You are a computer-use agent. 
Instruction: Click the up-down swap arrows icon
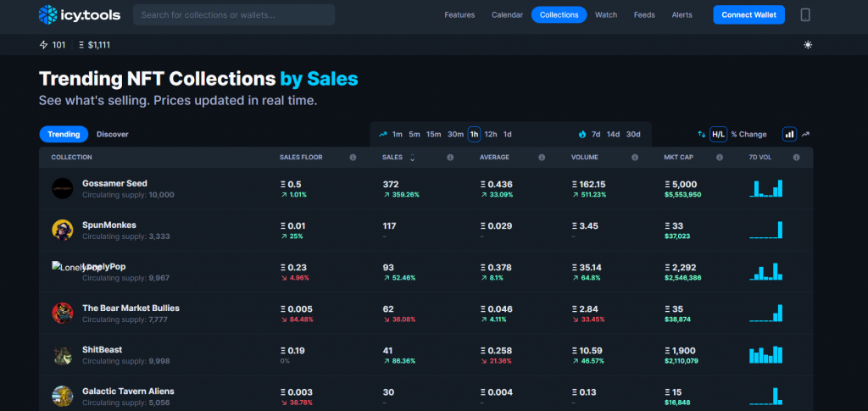(x=701, y=135)
